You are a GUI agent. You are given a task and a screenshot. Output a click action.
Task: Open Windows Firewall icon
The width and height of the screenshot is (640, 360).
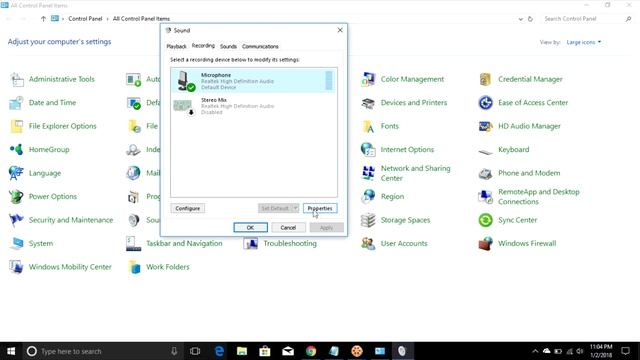pyautogui.click(x=485, y=243)
